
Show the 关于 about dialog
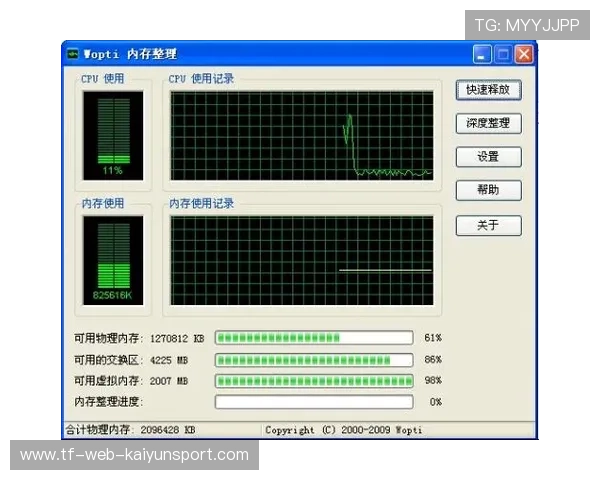(x=488, y=225)
